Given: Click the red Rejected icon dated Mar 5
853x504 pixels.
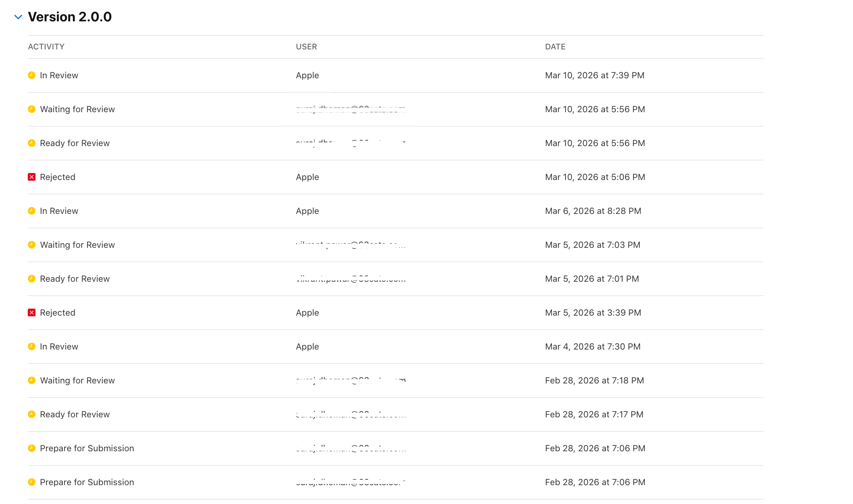Looking at the screenshot, I should click(31, 313).
